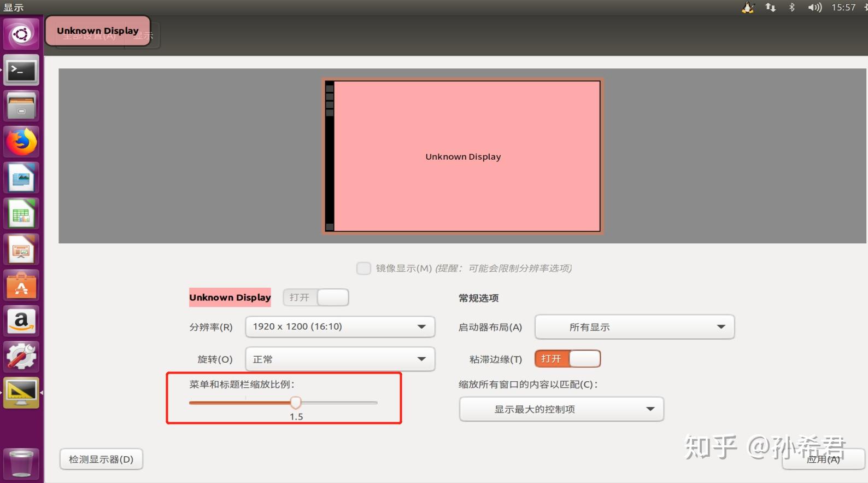Click the Unknown Display label above resolution

coord(230,298)
